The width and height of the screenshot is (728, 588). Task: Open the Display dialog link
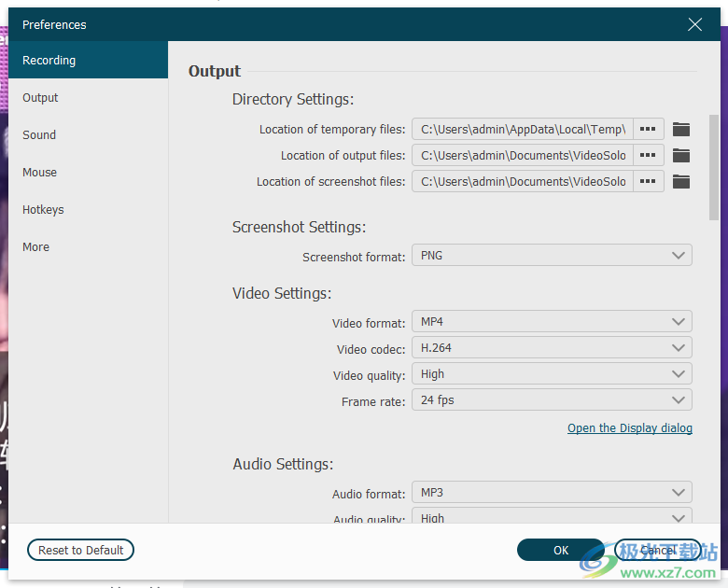(x=630, y=427)
